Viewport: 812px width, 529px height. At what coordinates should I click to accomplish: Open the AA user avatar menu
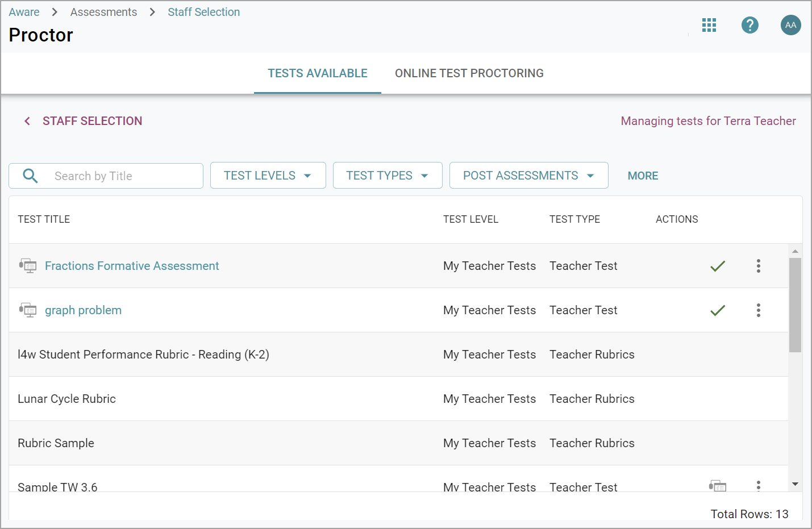[x=790, y=25]
